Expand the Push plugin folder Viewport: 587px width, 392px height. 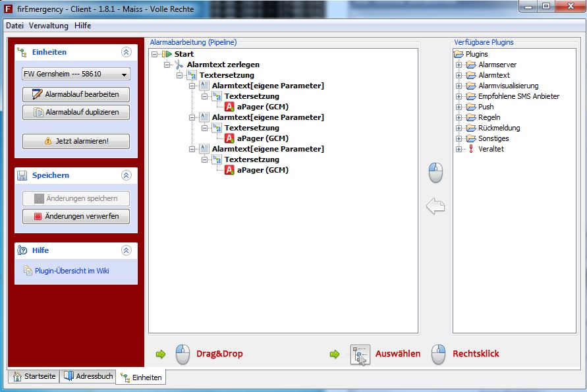click(459, 107)
